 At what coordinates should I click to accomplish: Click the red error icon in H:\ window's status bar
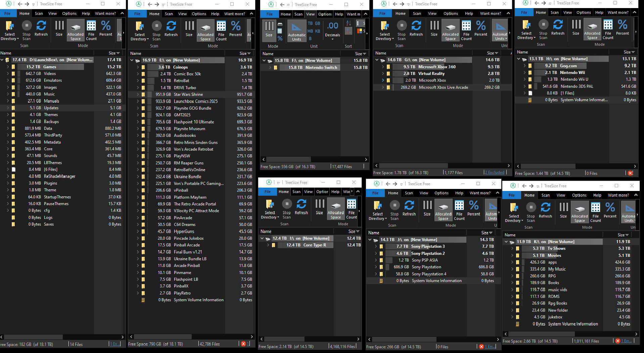coord(631,173)
